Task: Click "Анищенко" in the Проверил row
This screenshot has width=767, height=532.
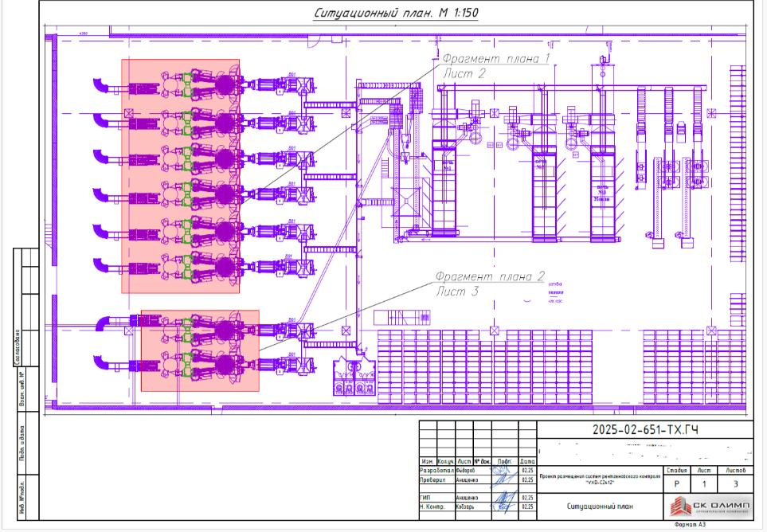Action: point(468,480)
